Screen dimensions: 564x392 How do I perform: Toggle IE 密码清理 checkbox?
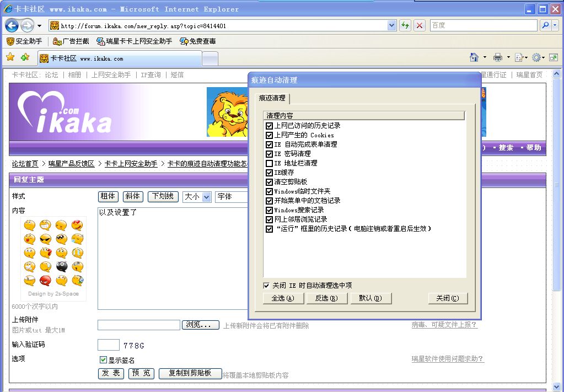(269, 154)
